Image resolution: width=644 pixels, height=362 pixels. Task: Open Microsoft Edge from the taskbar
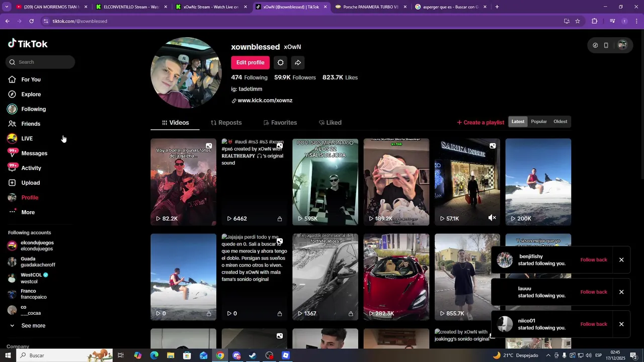pos(154,355)
